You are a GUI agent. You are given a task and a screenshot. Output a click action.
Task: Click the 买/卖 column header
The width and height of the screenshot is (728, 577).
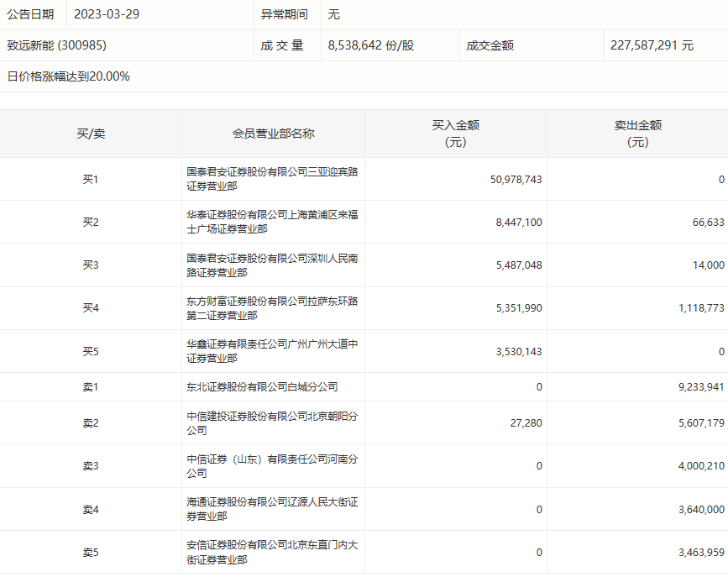91,134
